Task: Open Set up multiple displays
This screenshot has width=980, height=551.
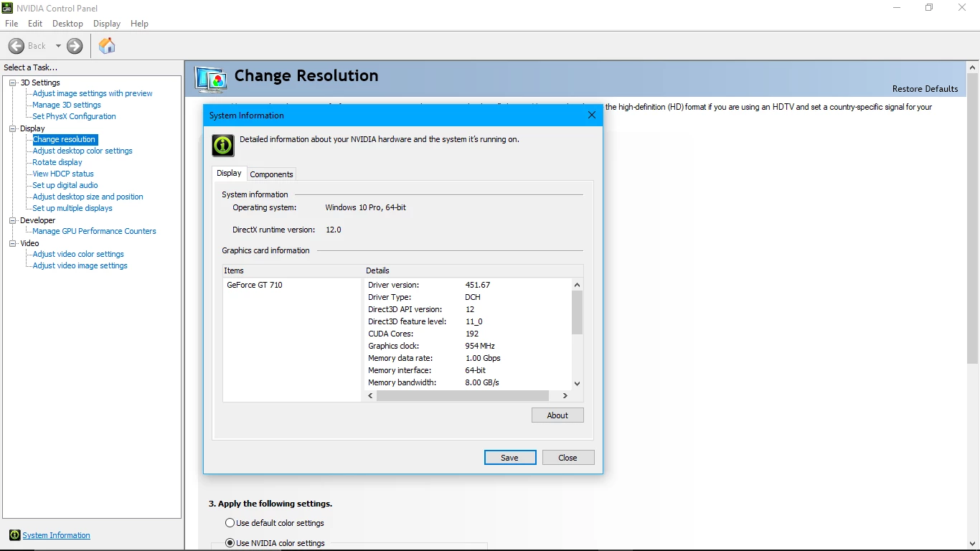Action: [72, 208]
